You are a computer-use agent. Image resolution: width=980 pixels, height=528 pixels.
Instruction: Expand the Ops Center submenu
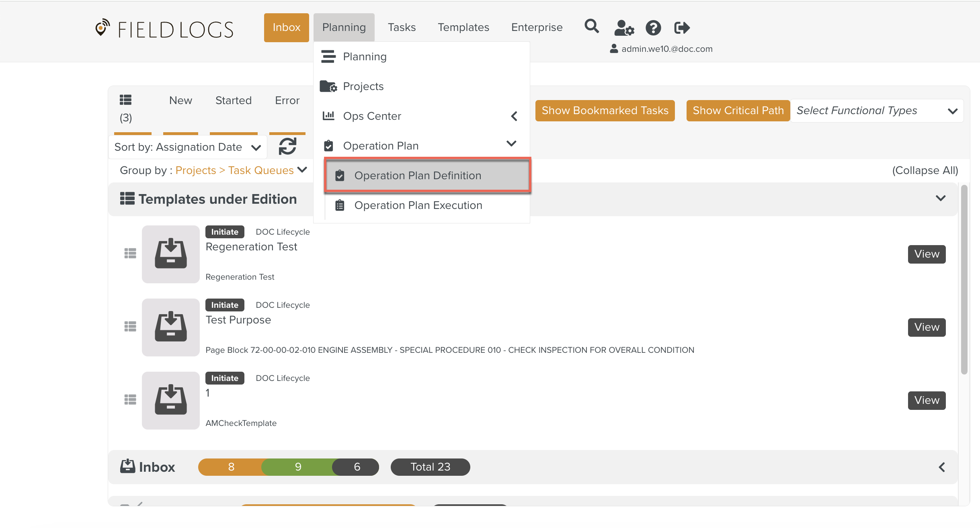[x=514, y=116]
